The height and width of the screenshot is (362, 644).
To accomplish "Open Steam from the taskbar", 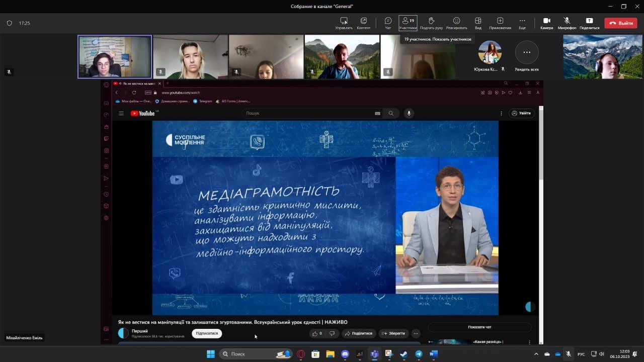I will click(404, 354).
